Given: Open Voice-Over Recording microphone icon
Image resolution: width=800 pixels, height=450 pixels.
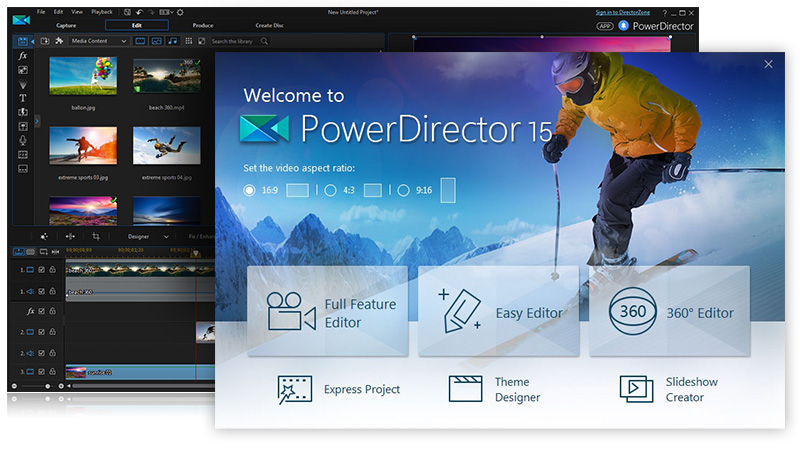Looking at the screenshot, I should pyautogui.click(x=23, y=141).
